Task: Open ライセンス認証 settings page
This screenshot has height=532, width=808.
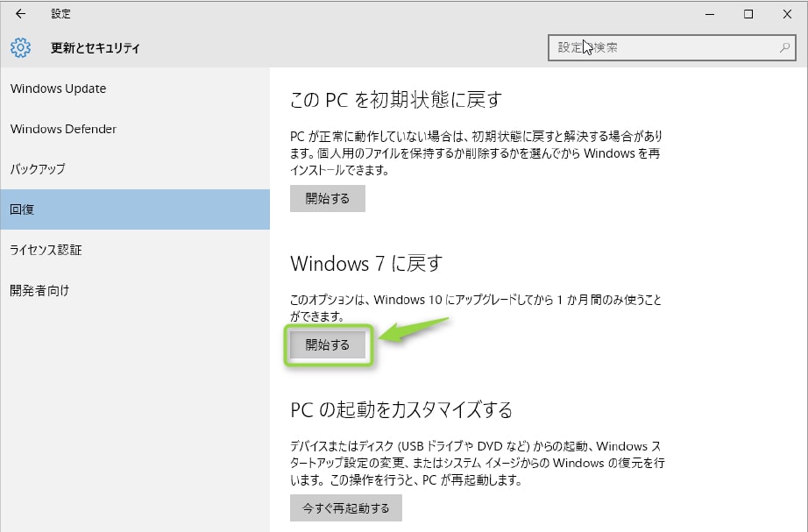Action: pos(46,250)
